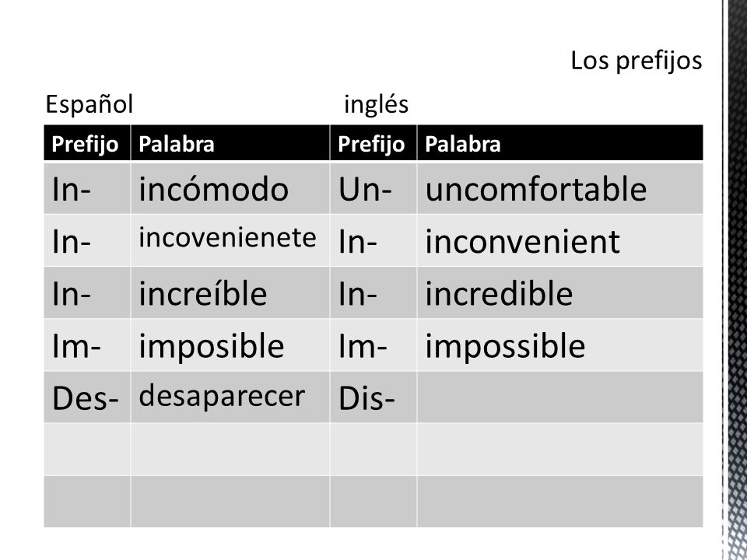The image size is (747, 560).
Task: Click the cell with 'inconvenient'
Action: point(560,240)
